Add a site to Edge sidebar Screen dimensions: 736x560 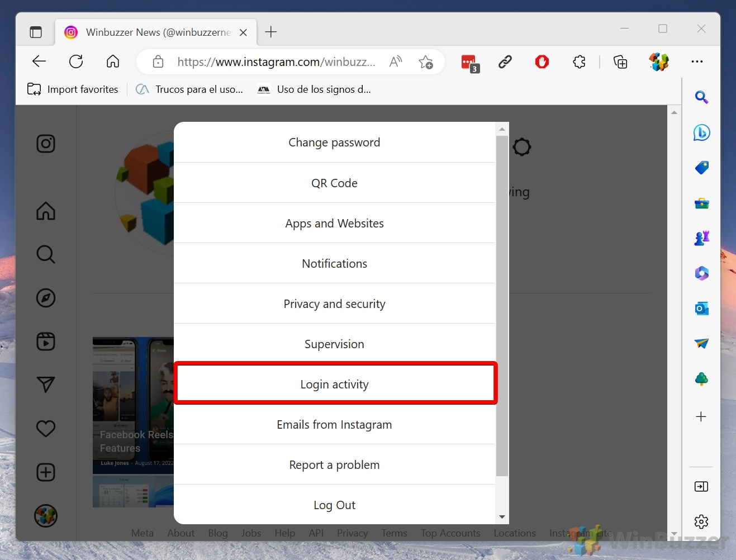pos(701,416)
